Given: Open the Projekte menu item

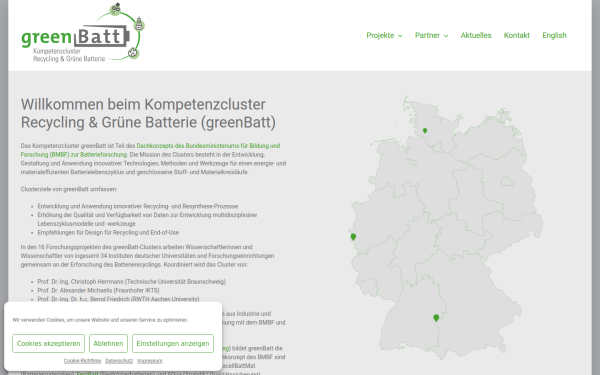Looking at the screenshot, I should coord(380,35).
